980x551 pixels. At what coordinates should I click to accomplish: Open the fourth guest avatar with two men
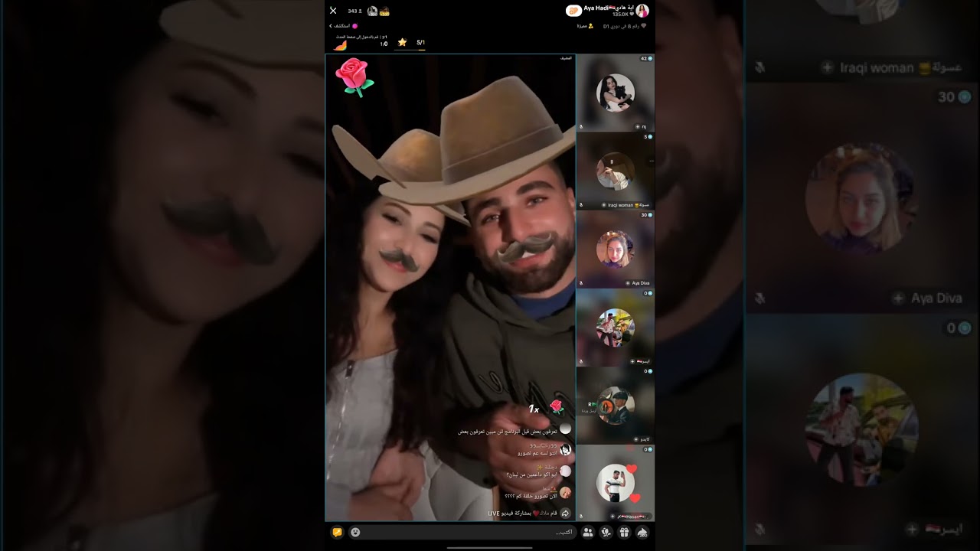(x=616, y=328)
